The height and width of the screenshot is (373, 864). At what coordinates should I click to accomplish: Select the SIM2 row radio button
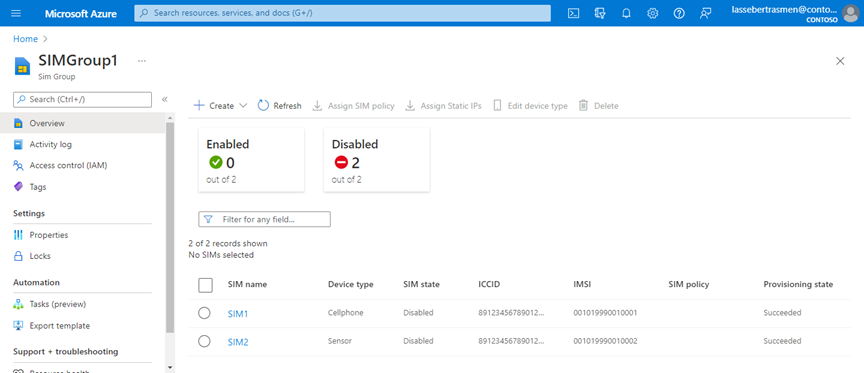point(204,342)
